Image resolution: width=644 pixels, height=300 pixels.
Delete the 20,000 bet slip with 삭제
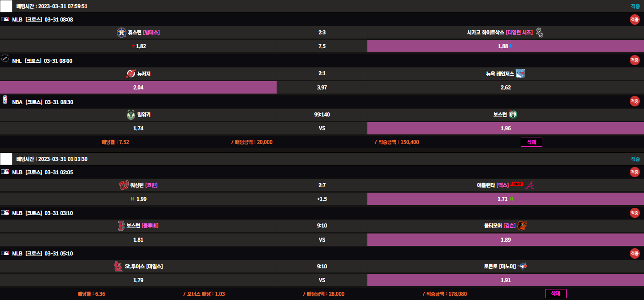(x=531, y=142)
